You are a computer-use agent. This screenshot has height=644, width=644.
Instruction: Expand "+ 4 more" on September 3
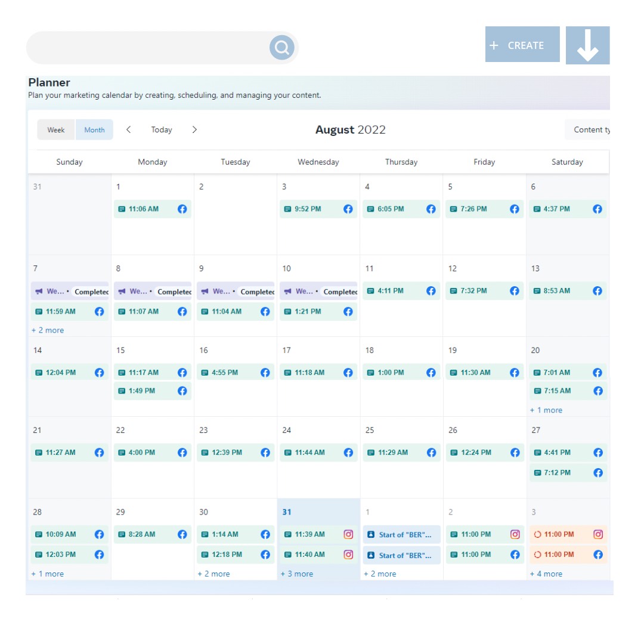(546, 574)
